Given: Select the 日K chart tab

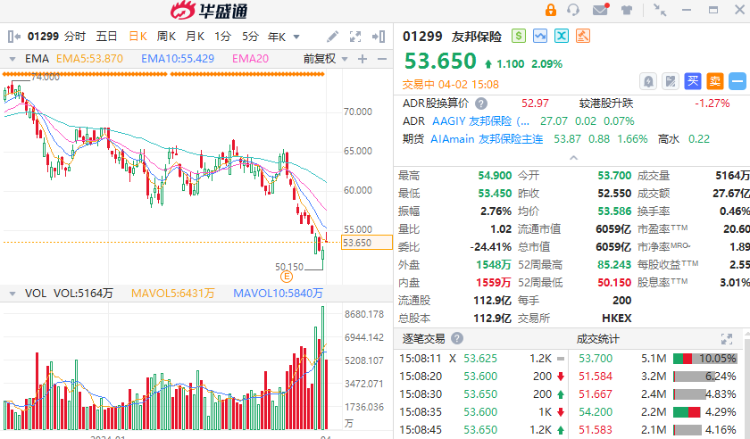Looking at the screenshot, I should 138,36.
